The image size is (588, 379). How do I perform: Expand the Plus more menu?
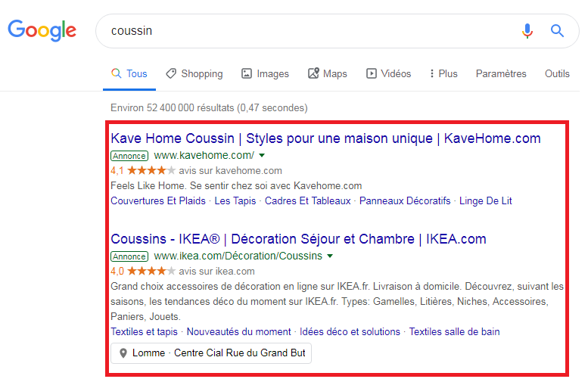pyautogui.click(x=443, y=73)
